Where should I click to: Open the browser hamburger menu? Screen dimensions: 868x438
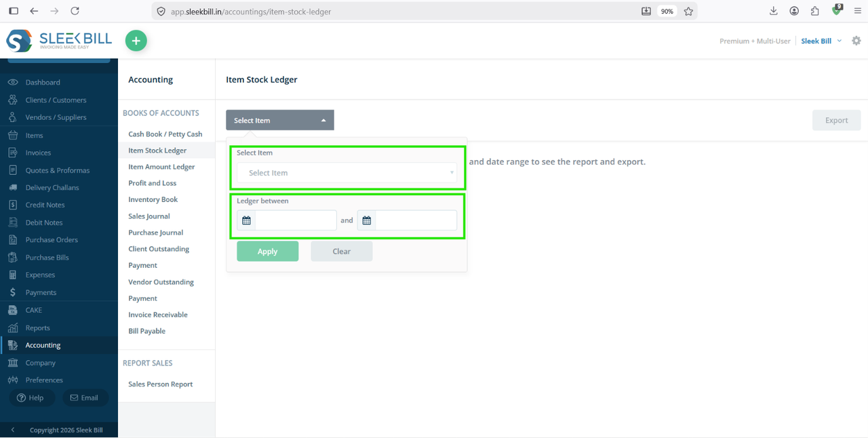(858, 11)
